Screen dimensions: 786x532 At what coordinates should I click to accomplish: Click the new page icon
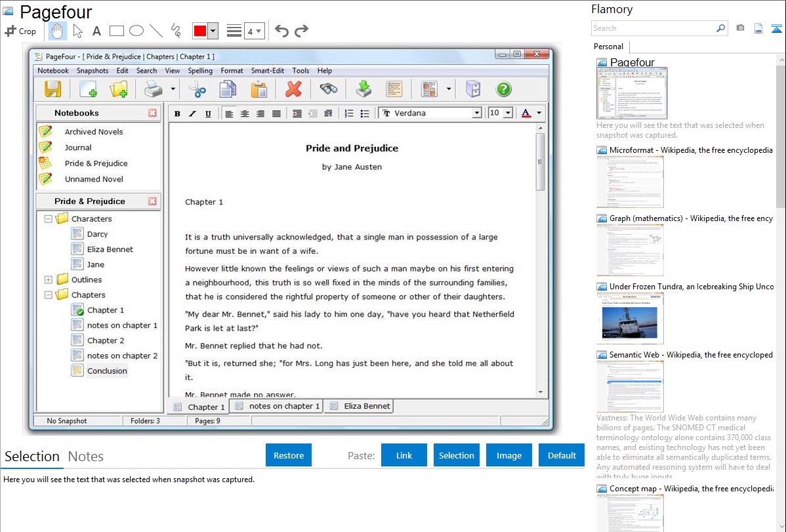[88, 89]
